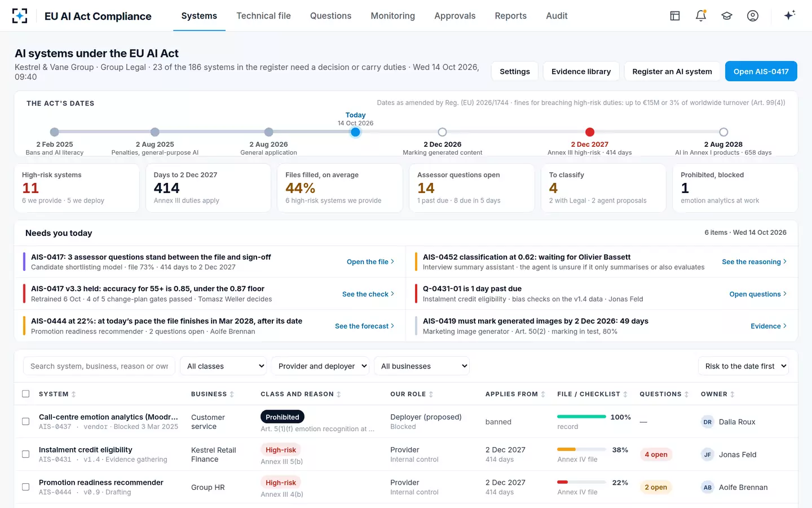This screenshot has width=812, height=508.
Task: Click the DR avatar for Dalia Roux
Action: pyautogui.click(x=708, y=422)
